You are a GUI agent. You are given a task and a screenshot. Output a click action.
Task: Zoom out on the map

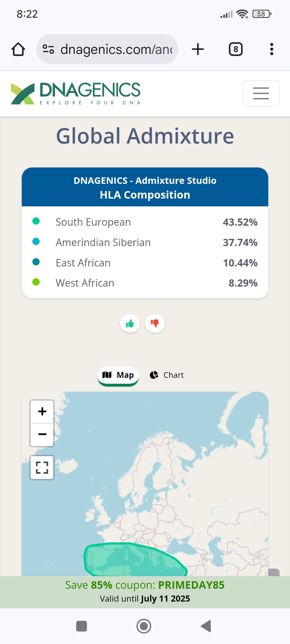pyautogui.click(x=42, y=434)
